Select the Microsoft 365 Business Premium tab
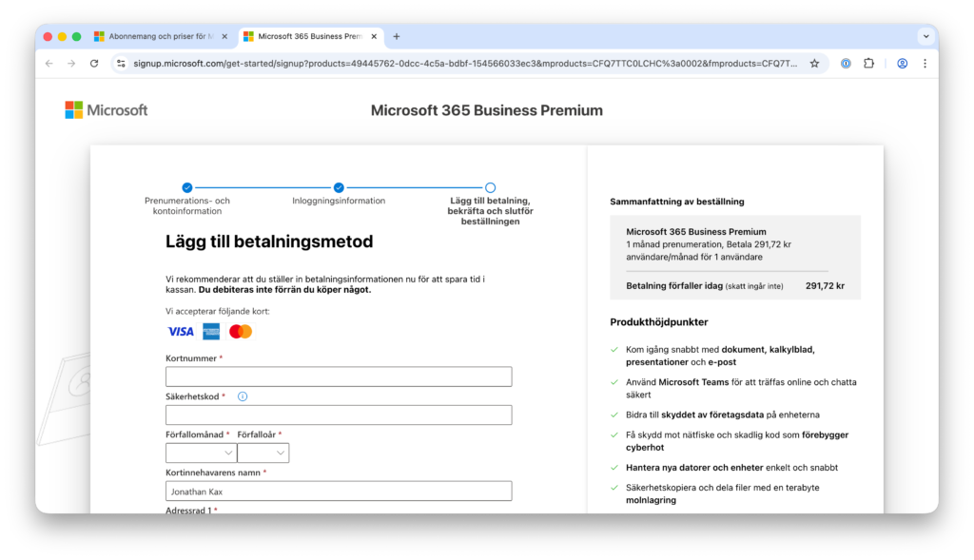Screen dimensions: 974x560 pyautogui.click(x=306, y=37)
